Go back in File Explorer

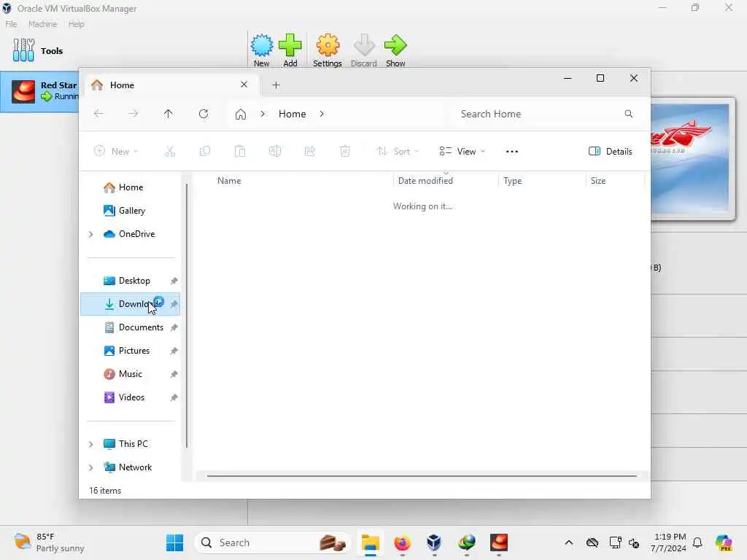pos(98,113)
